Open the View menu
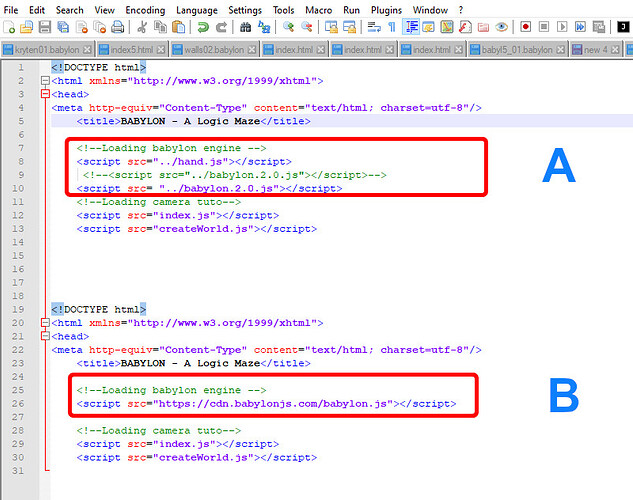The height and width of the screenshot is (500, 633). (105, 10)
